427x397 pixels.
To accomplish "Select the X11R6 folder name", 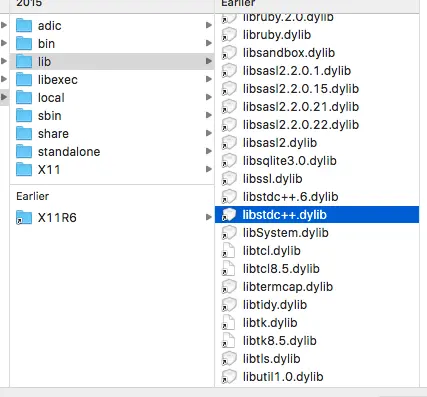I will [x=57, y=218].
